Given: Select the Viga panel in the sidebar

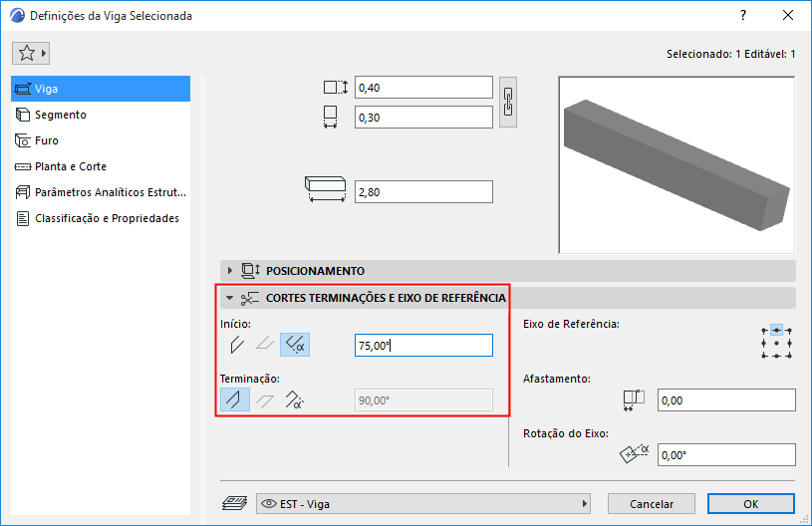Looking at the screenshot, I should click(x=101, y=89).
